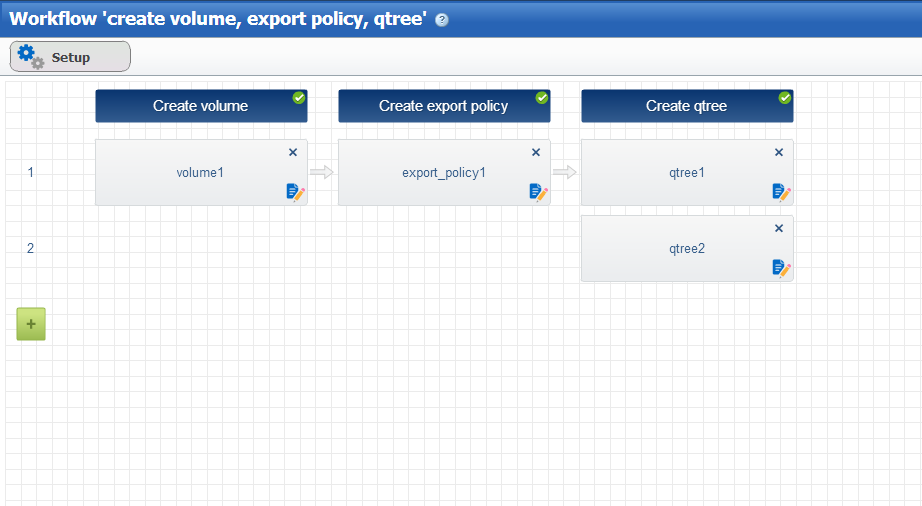Delete qtree2 using its X icon
922x506 pixels.
click(x=779, y=228)
